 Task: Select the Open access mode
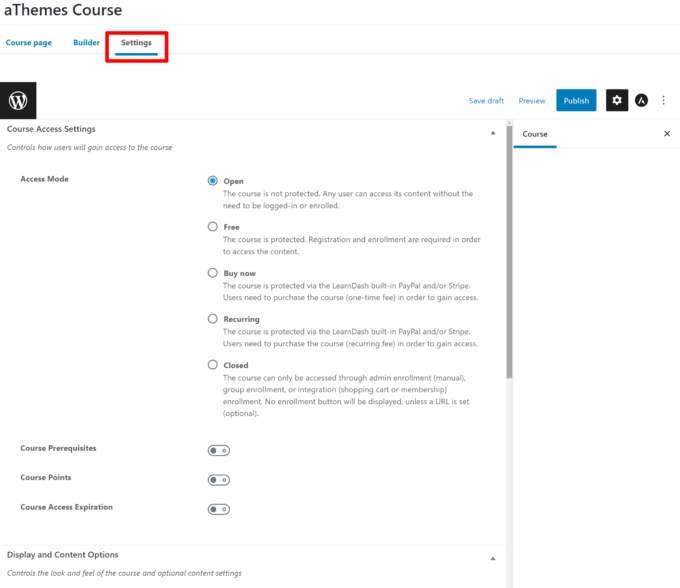pyautogui.click(x=212, y=180)
